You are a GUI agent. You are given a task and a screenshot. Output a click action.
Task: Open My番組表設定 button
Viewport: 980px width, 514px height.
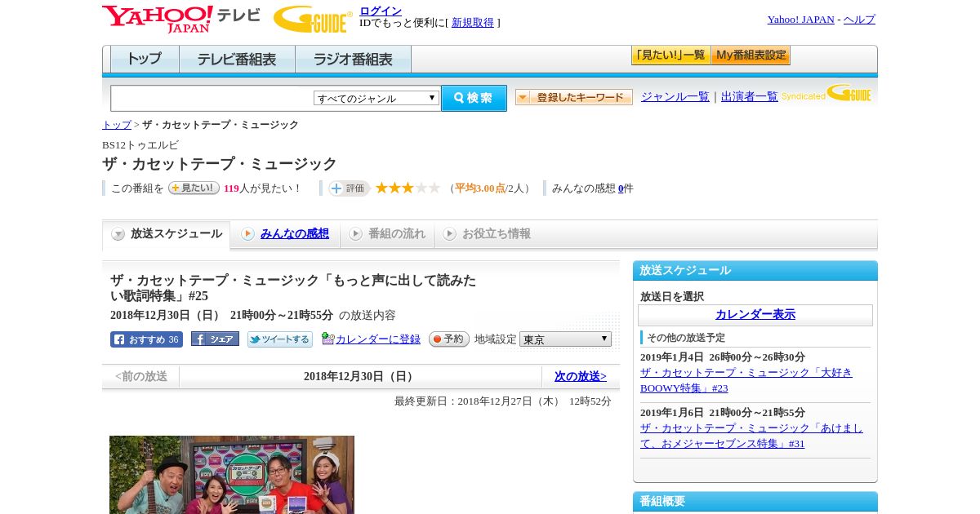pyautogui.click(x=751, y=55)
